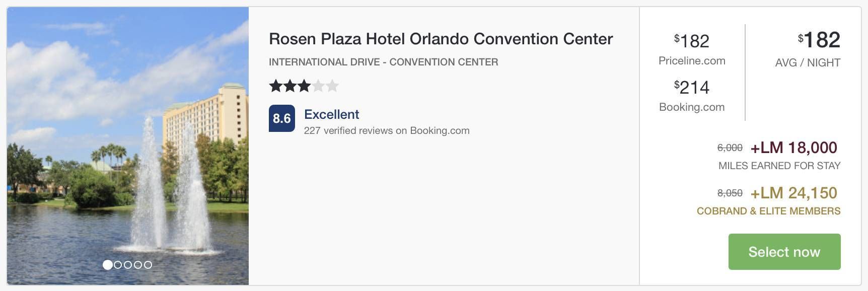Click the $182 avg per night price

(808, 49)
